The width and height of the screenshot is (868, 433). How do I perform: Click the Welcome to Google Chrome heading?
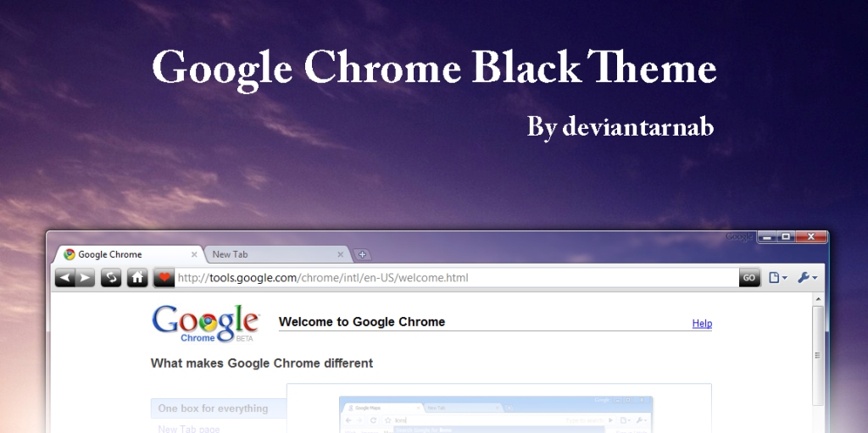[x=362, y=322]
